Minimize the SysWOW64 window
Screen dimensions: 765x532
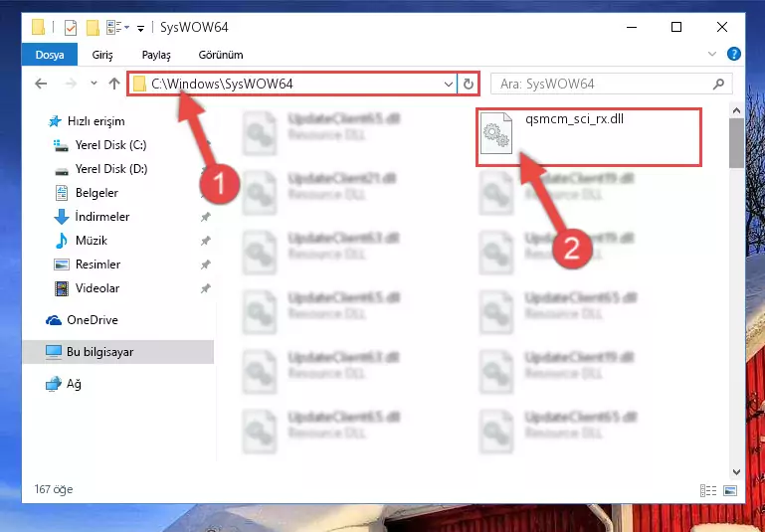(632, 27)
